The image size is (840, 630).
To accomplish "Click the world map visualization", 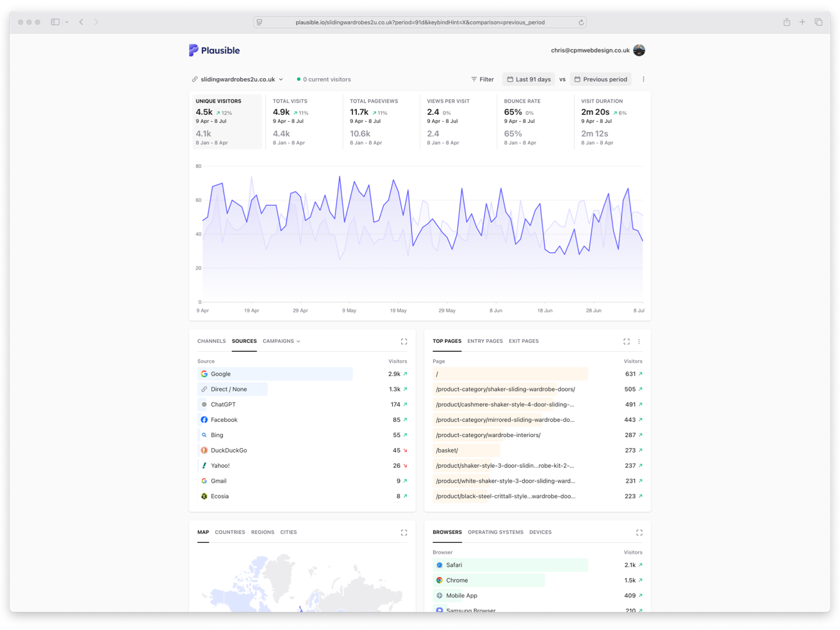I will [302, 582].
